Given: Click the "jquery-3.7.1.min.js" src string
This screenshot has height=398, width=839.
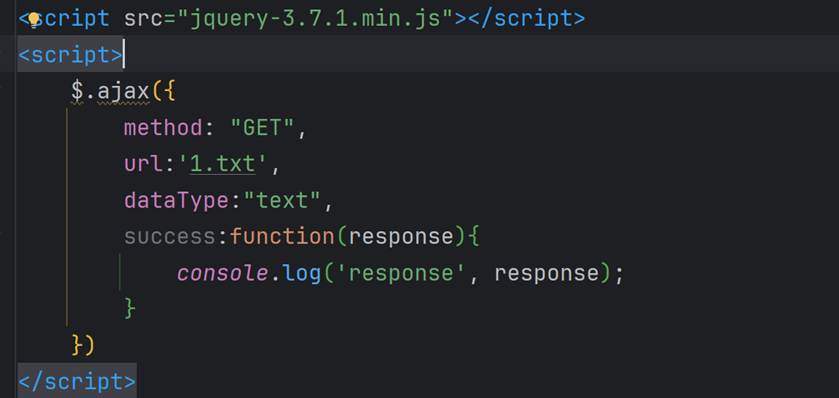Looking at the screenshot, I should [x=316, y=19].
